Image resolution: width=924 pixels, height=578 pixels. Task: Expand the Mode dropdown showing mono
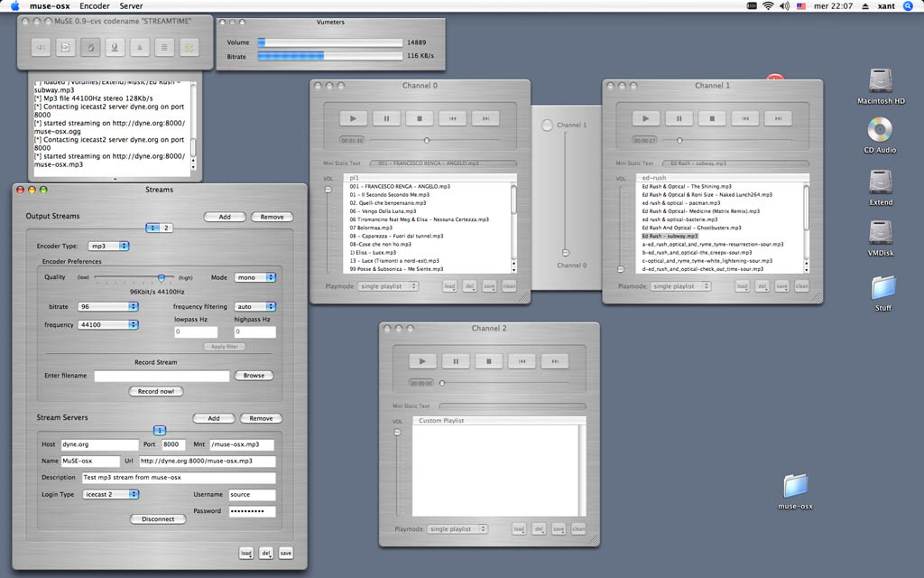point(254,278)
